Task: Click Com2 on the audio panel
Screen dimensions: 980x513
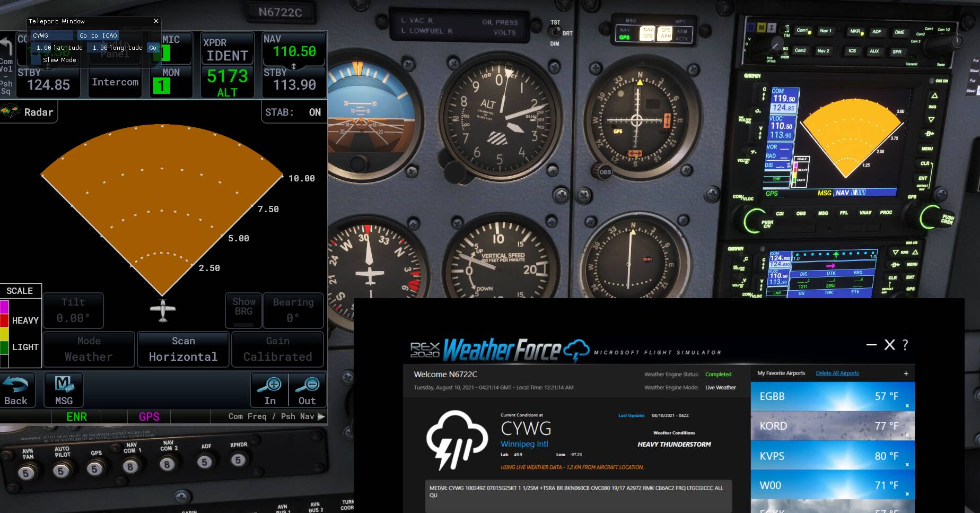Action: pos(802,50)
